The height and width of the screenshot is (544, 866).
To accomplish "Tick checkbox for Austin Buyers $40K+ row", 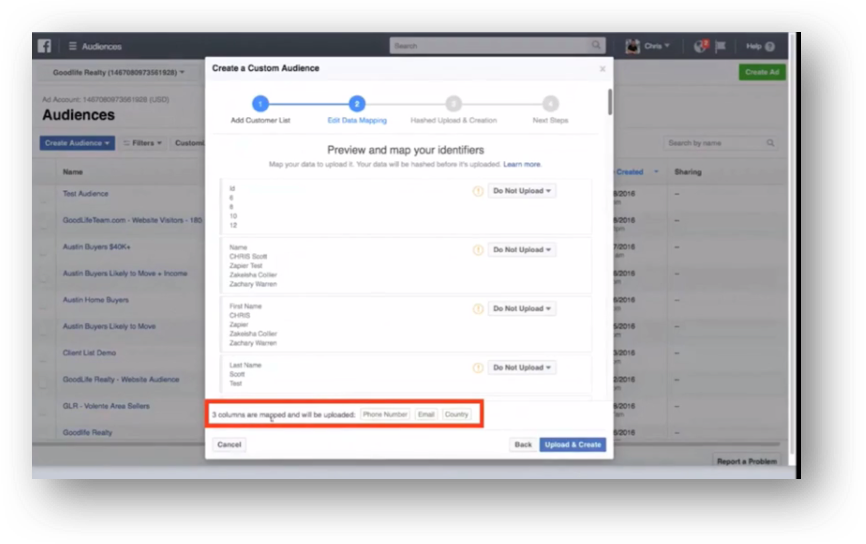I will (43, 249).
